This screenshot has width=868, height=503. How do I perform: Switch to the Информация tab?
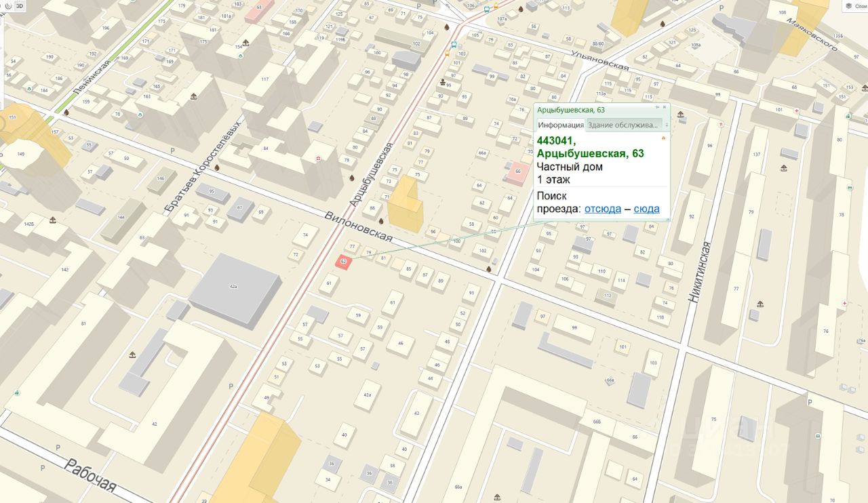(x=561, y=125)
